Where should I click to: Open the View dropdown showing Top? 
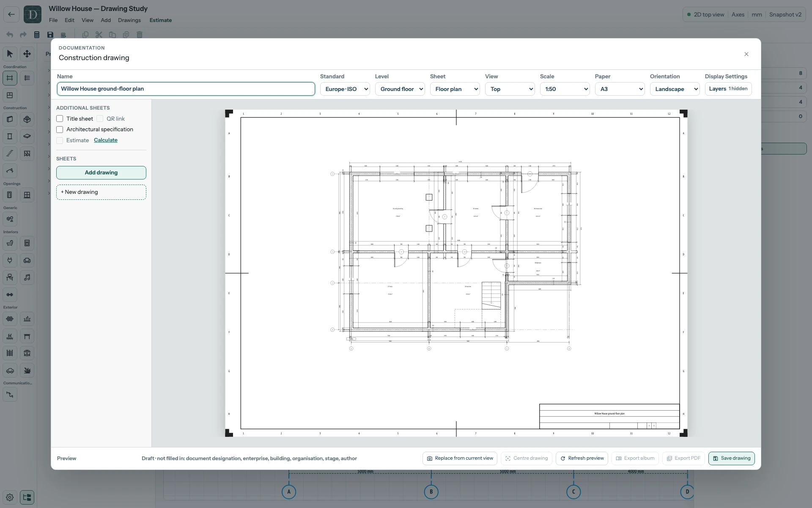click(x=510, y=89)
